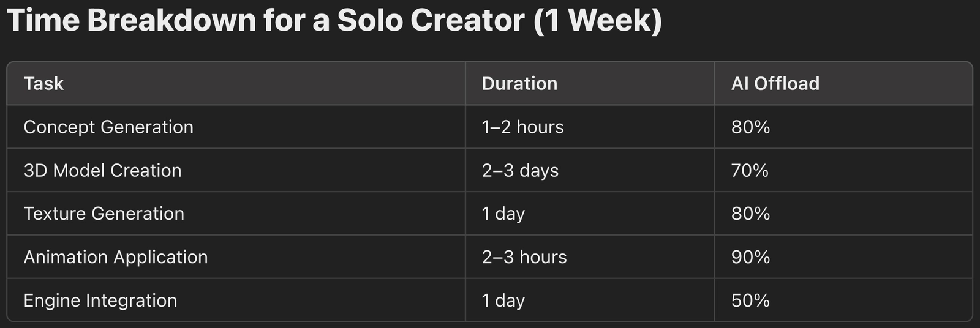The image size is (980, 328).
Task: Click the '2–3 hours' duration cell
Action: tap(524, 257)
